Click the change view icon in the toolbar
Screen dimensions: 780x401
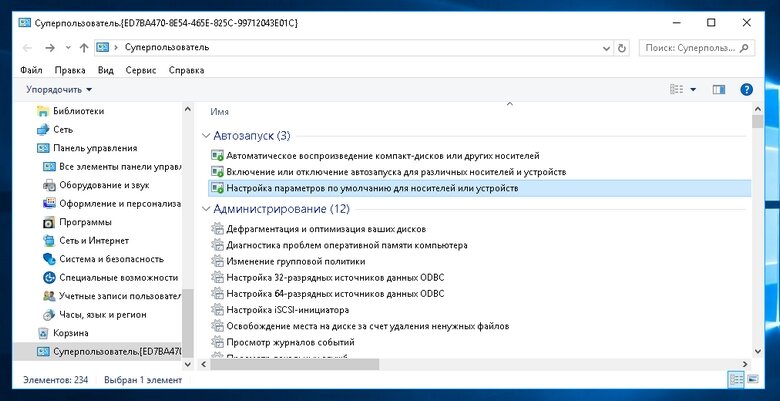pyautogui.click(x=677, y=90)
